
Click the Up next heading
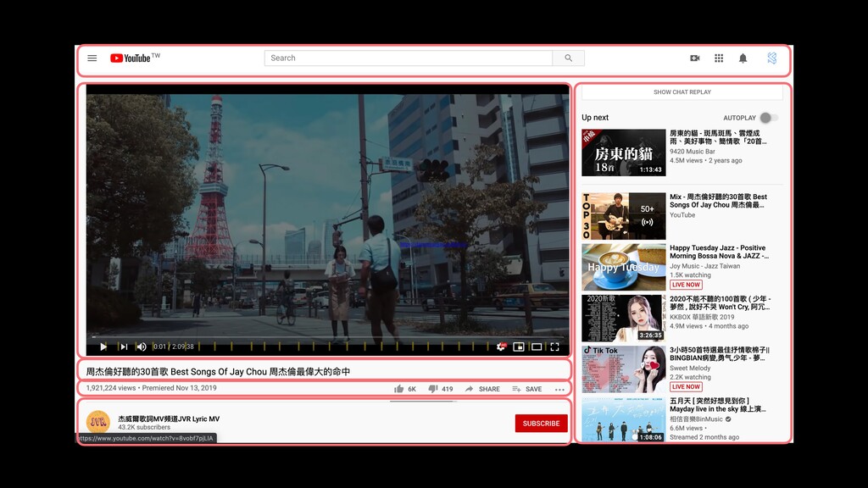coord(595,117)
